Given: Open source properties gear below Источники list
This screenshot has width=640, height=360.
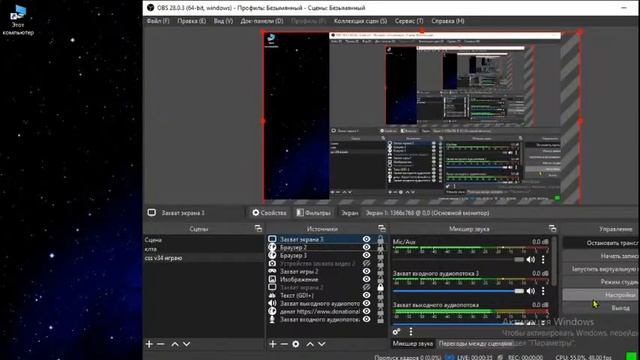Looking at the screenshot, I should tap(296, 344).
